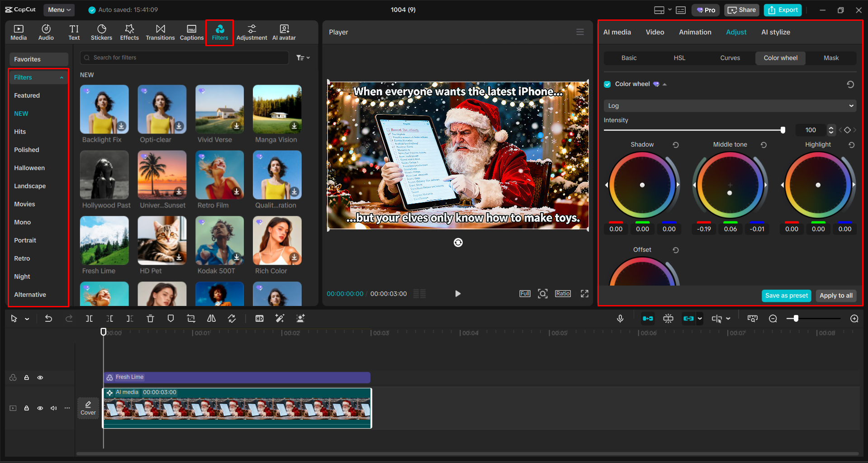Select the split clip tool in the timeline toolbar

point(89,318)
